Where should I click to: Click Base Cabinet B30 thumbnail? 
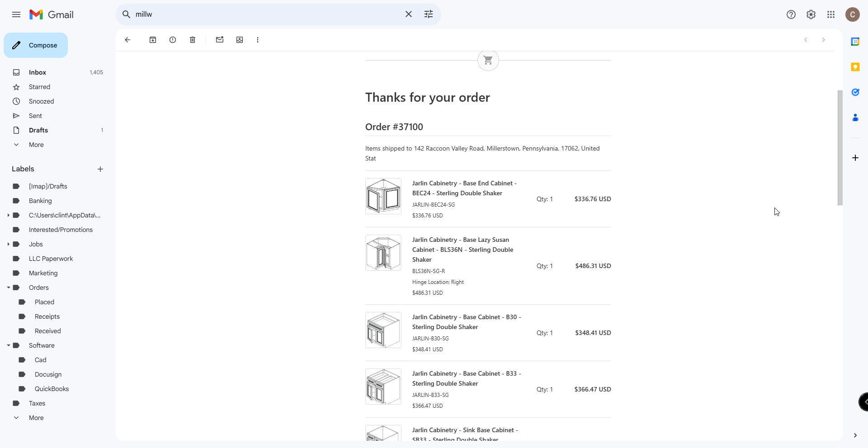(x=383, y=330)
